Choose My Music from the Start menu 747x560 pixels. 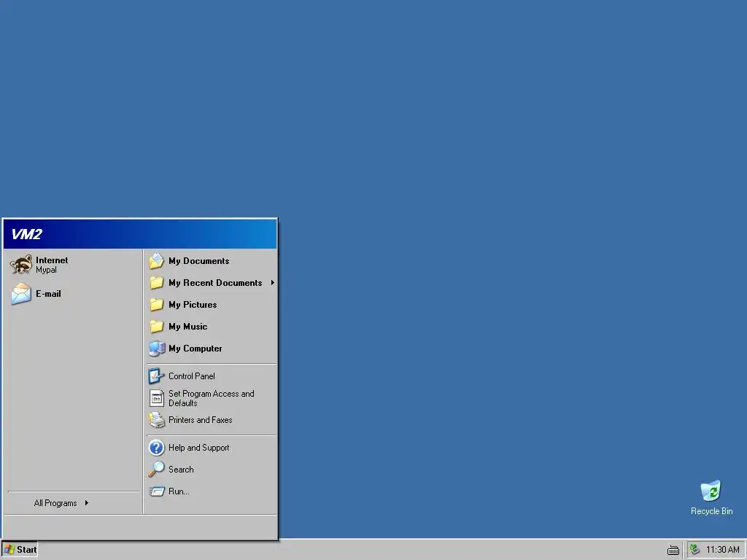point(211,327)
